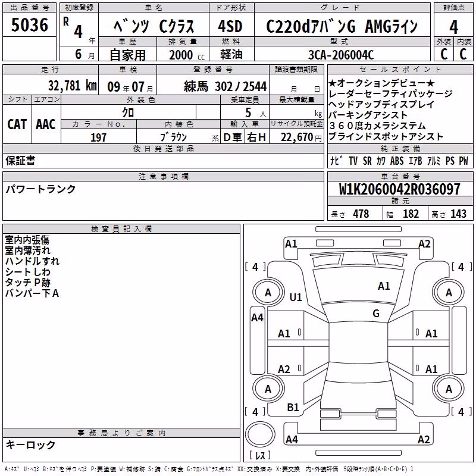Click U1 dent mark on diagram

296,297
